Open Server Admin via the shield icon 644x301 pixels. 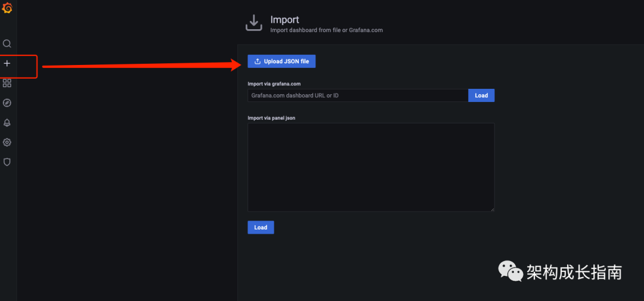(x=7, y=162)
